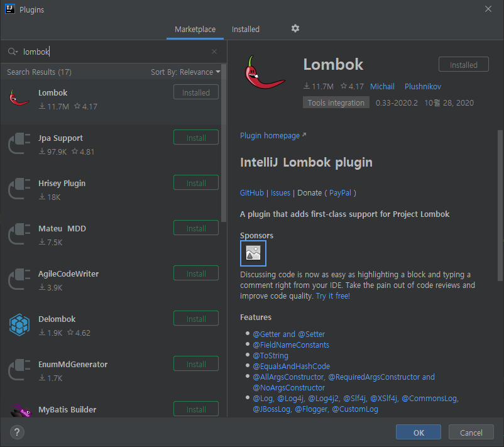The image size is (504, 447).
Task: Click the Delombok hexagon icon
Action: pyautogui.click(x=19, y=325)
